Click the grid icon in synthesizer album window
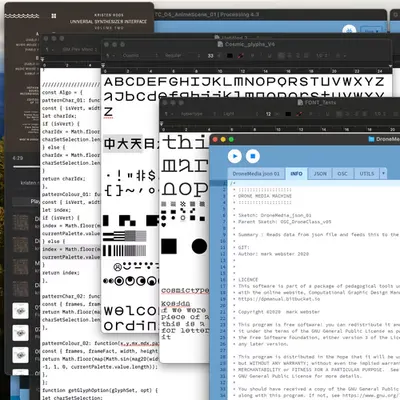Viewport: 400px width, 400px height. coord(54,16)
